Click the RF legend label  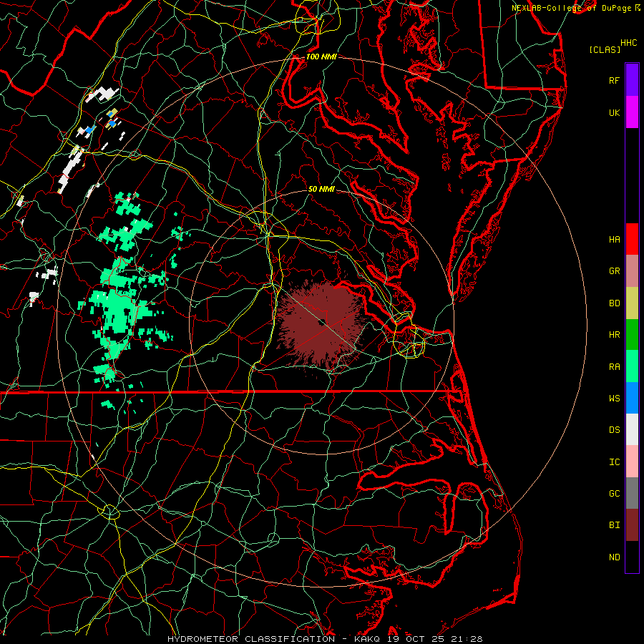click(614, 80)
